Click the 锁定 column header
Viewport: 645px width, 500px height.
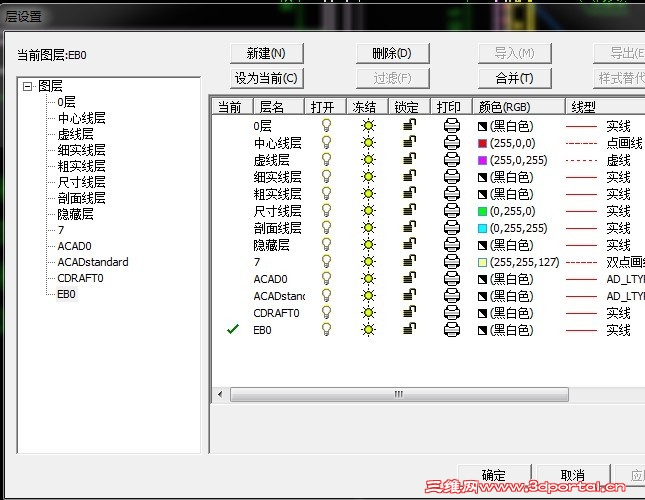coord(409,107)
